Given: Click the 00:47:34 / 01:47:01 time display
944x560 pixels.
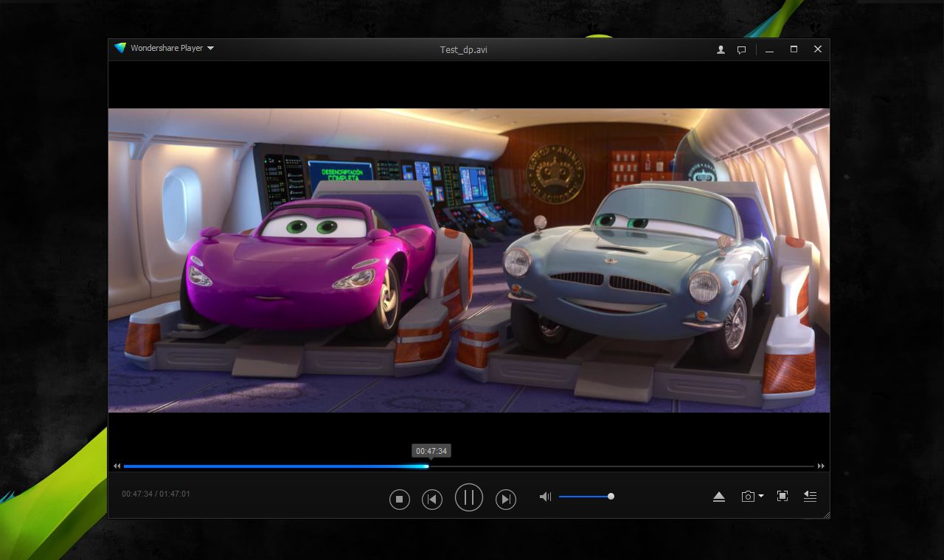Looking at the screenshot, I should point(156,494).
